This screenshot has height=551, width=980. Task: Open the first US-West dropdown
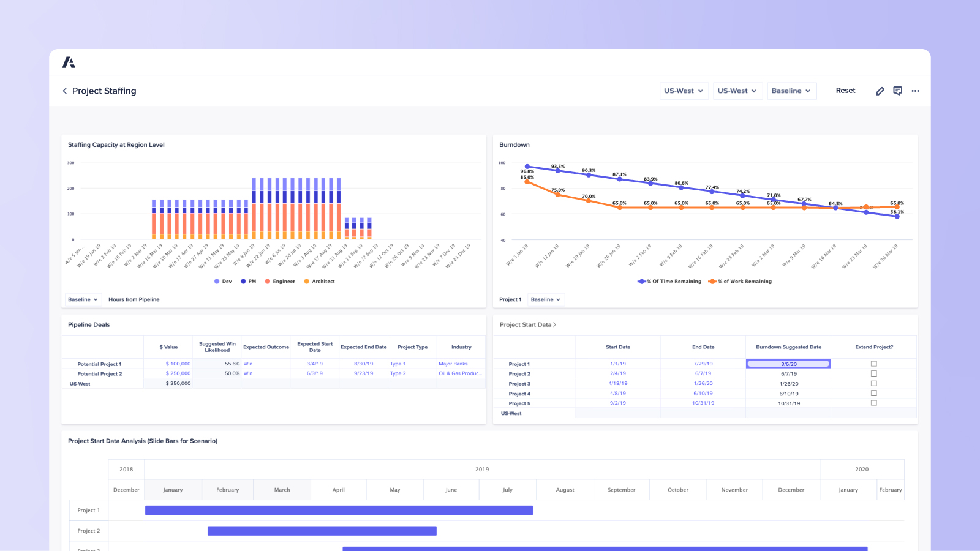point(684,91)
